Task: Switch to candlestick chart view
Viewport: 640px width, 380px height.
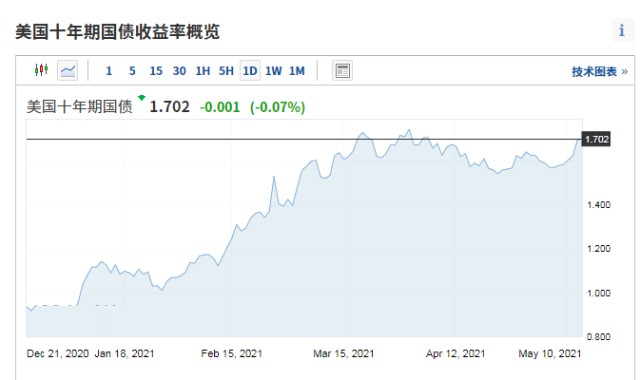Action: [41, 70]
